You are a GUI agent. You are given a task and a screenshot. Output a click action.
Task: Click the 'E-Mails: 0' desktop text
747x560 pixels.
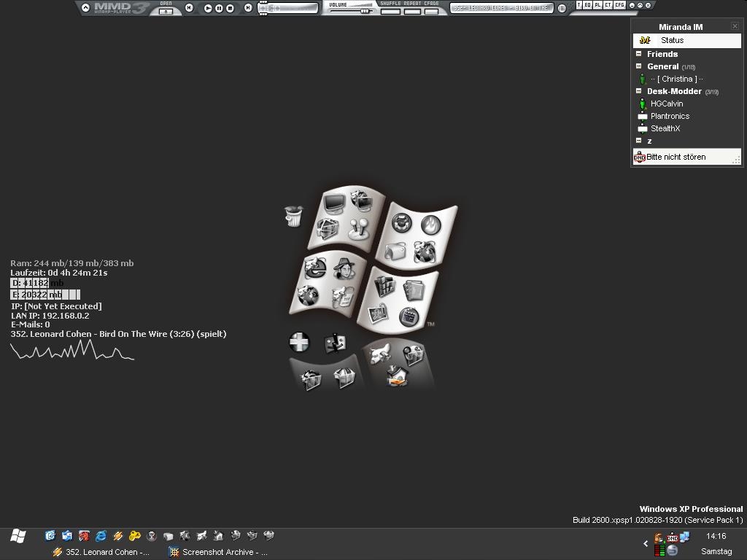point(30,324)
